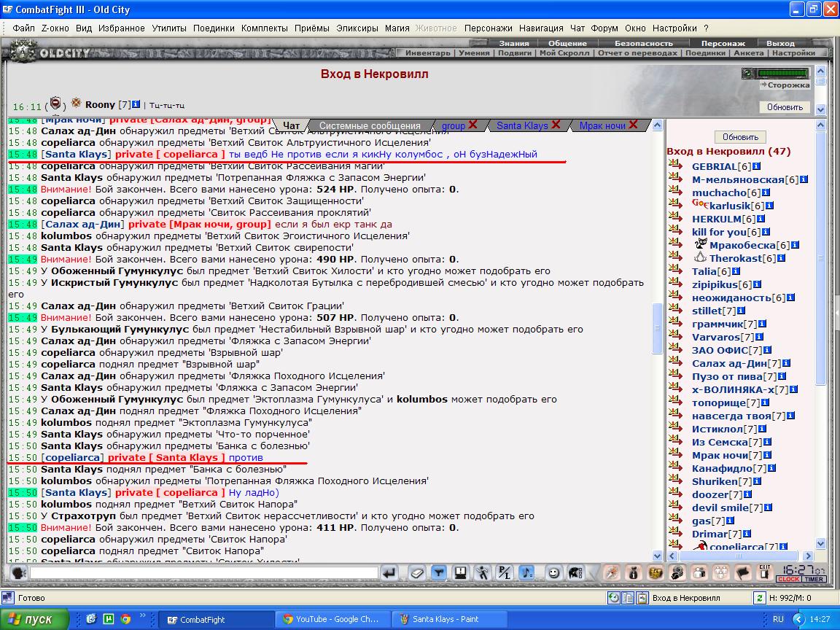Open Мой Скролл link
840x630 pixels.
click(x=564, y=53)
